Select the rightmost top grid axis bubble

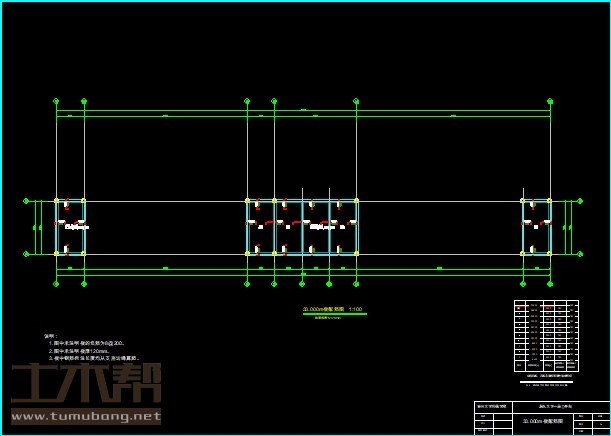[550, 101]
